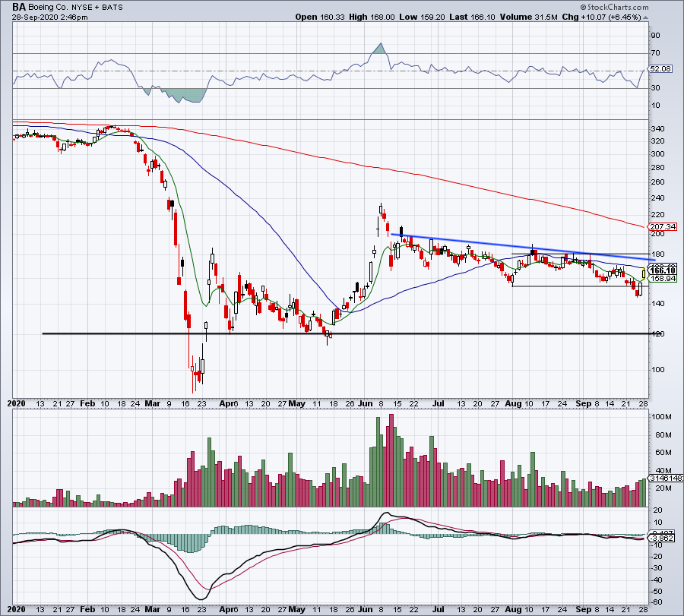
Task: Click the -60 MACD axis label
Action: [657, 602]
